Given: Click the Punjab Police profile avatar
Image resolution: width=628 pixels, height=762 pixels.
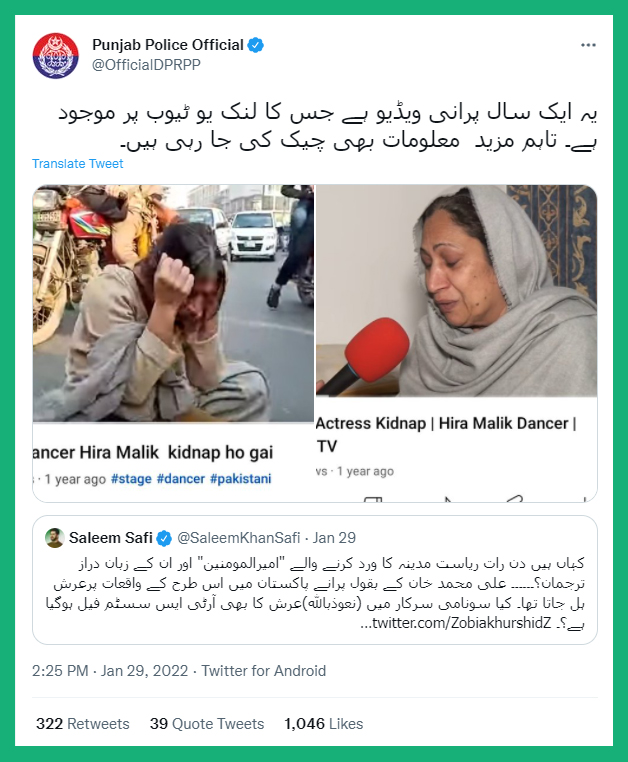Looking at the screenshot, I should [x=55, y=55].
